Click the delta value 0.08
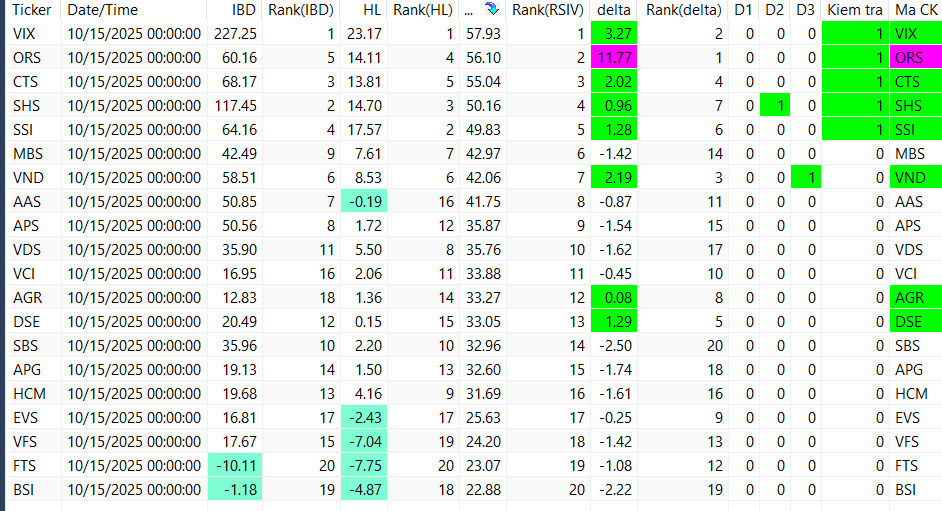The height and width of the screenshot is (511, 942). (x=614, y=298)
